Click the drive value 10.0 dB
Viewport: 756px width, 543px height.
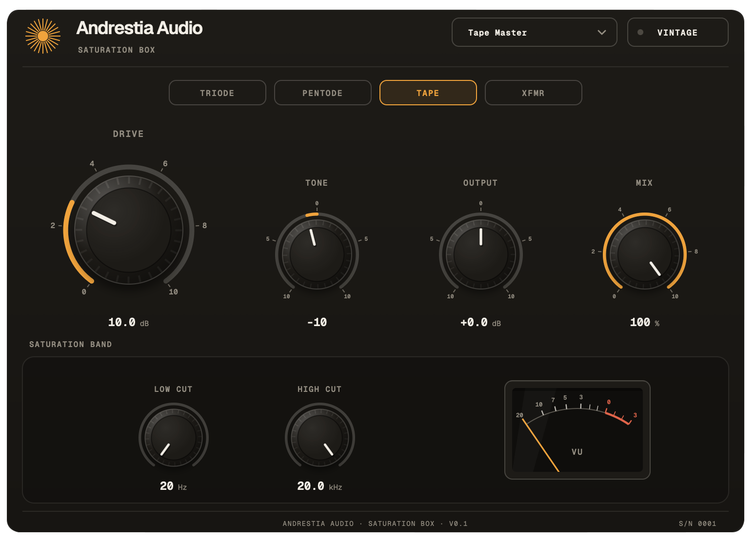[128, 323]
